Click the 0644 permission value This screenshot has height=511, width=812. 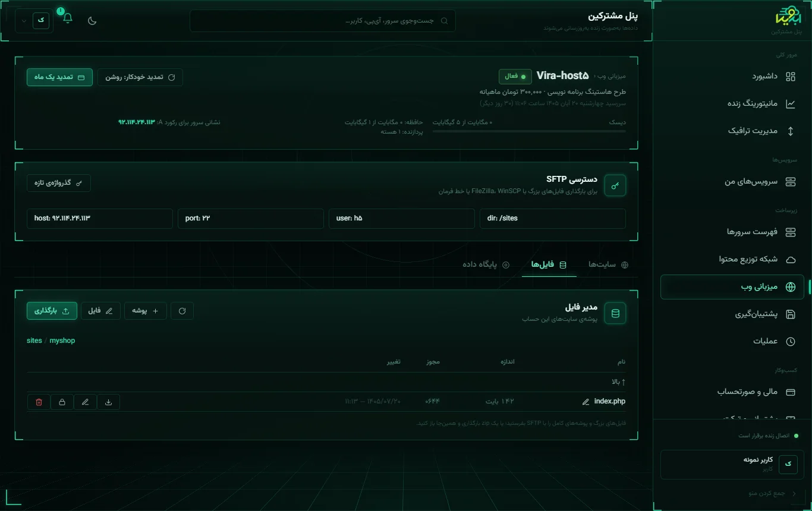(432, 402)
